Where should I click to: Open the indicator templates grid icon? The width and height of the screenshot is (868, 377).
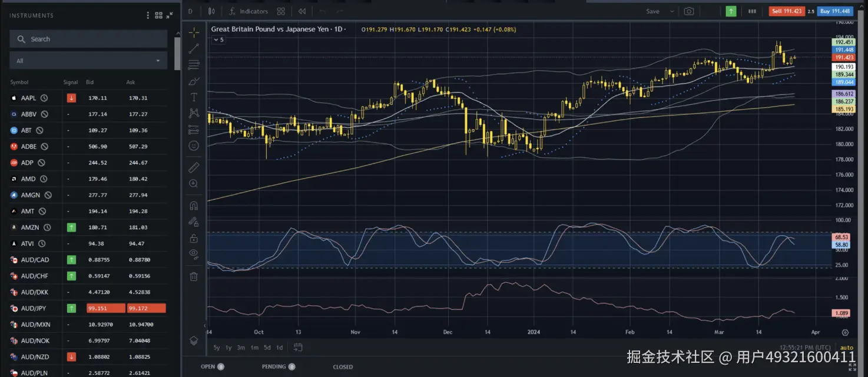point(281,11)
